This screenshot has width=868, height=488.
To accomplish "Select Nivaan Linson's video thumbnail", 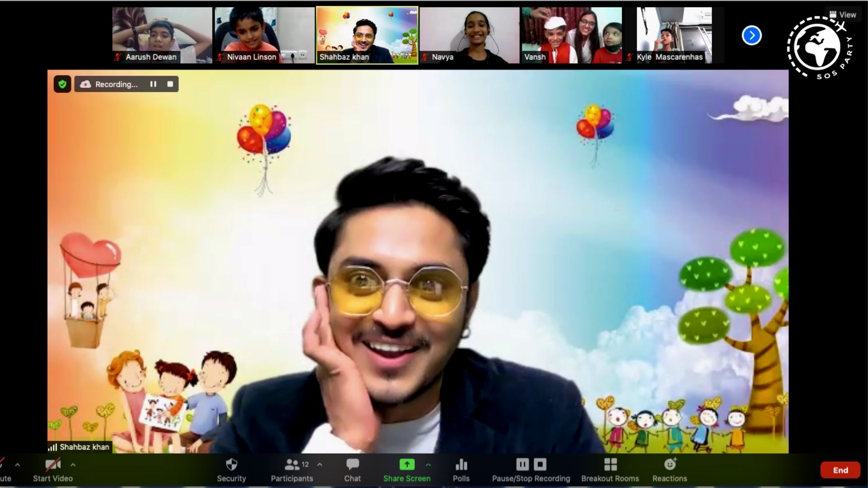I will [x=264, y=35].
